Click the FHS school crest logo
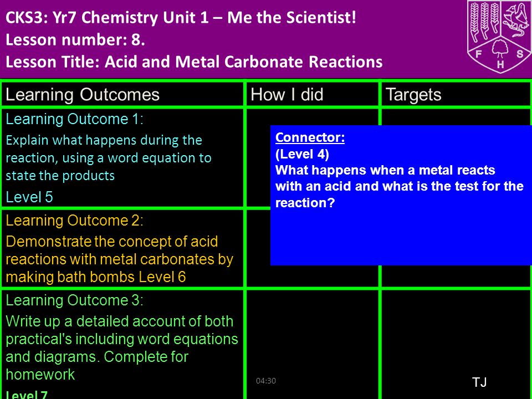Screen dimensions: 532x399 click(499, 36)
